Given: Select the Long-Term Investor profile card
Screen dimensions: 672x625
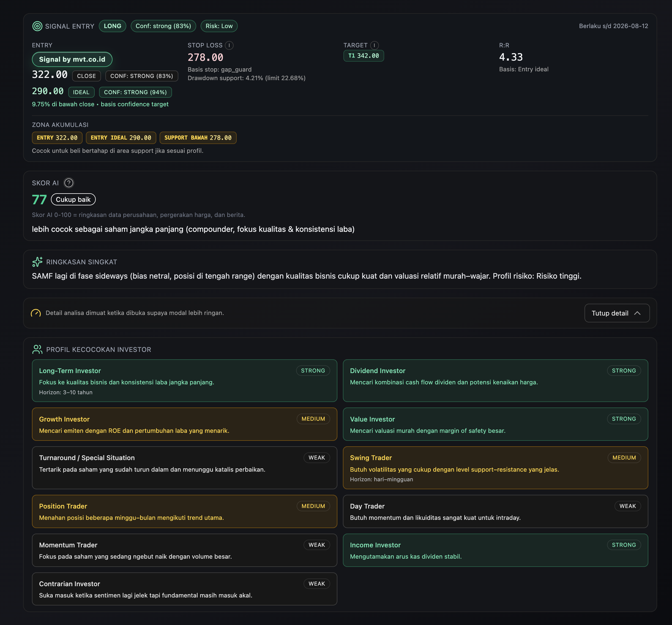Looking at the screenshot, I should pos(184,381).
